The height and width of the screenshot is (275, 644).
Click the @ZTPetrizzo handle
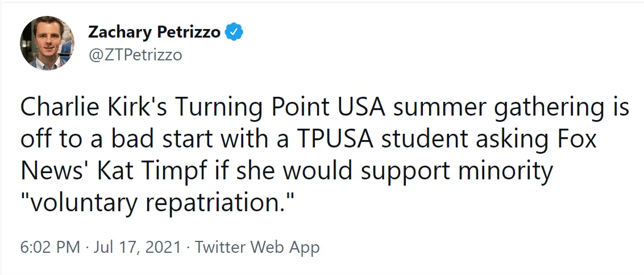(x=135, y=55)
